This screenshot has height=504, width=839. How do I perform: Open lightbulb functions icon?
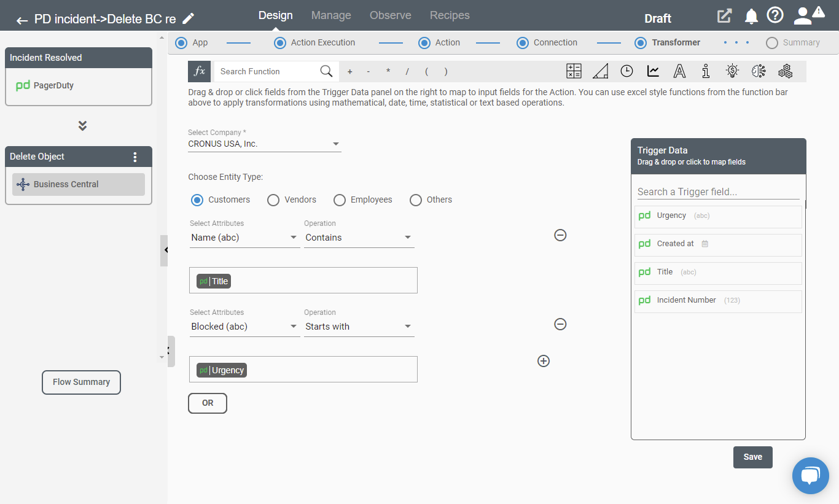coord(732,71)
